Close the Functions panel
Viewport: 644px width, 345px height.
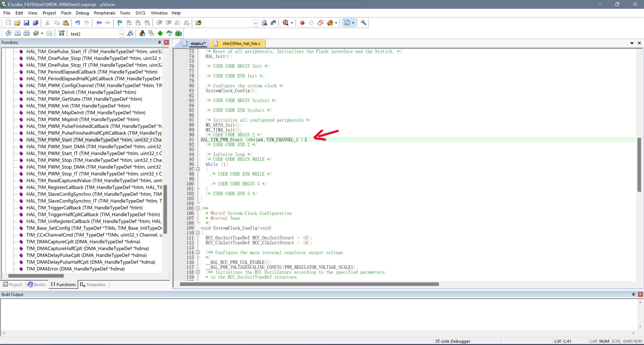click(166, 42)
